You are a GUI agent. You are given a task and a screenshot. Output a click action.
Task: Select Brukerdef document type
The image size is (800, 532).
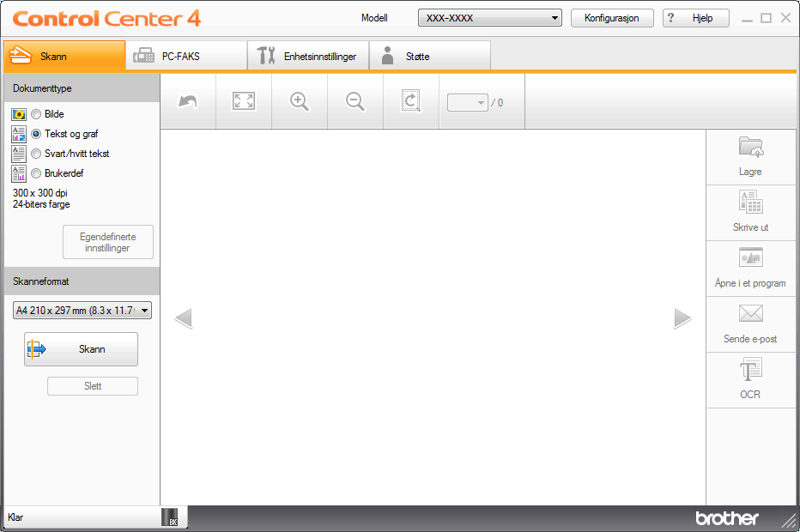tap(35, 172)
